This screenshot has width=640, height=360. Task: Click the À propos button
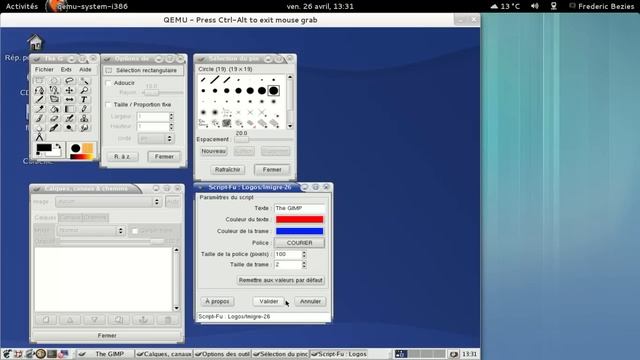217,302
